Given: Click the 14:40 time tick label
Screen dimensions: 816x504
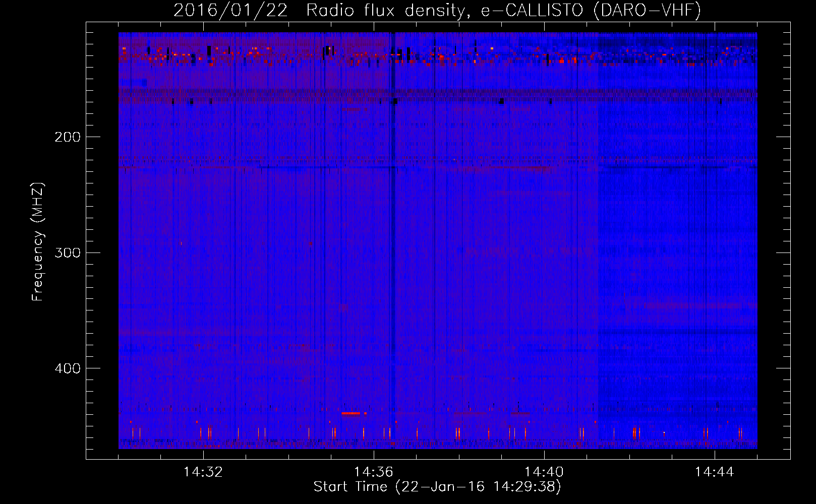Looking at the screenshot, I should (544, 472).
